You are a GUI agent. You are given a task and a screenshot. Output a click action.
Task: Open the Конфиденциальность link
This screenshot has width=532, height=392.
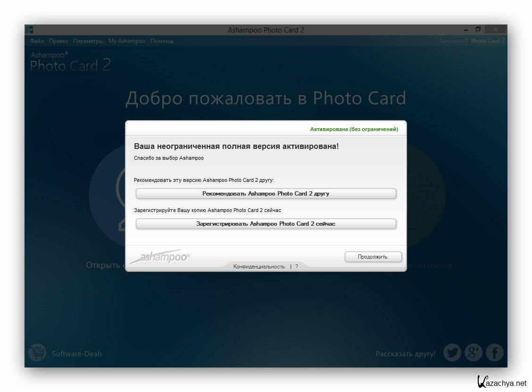pos(259,267)
